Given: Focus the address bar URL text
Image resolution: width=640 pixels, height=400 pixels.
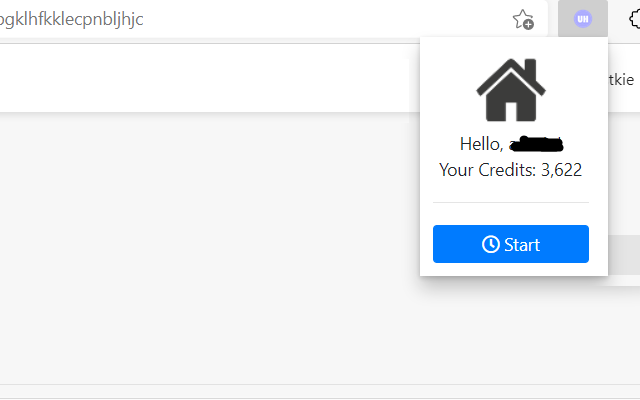Looking at the screenshot, I should [x=71, y=19].
